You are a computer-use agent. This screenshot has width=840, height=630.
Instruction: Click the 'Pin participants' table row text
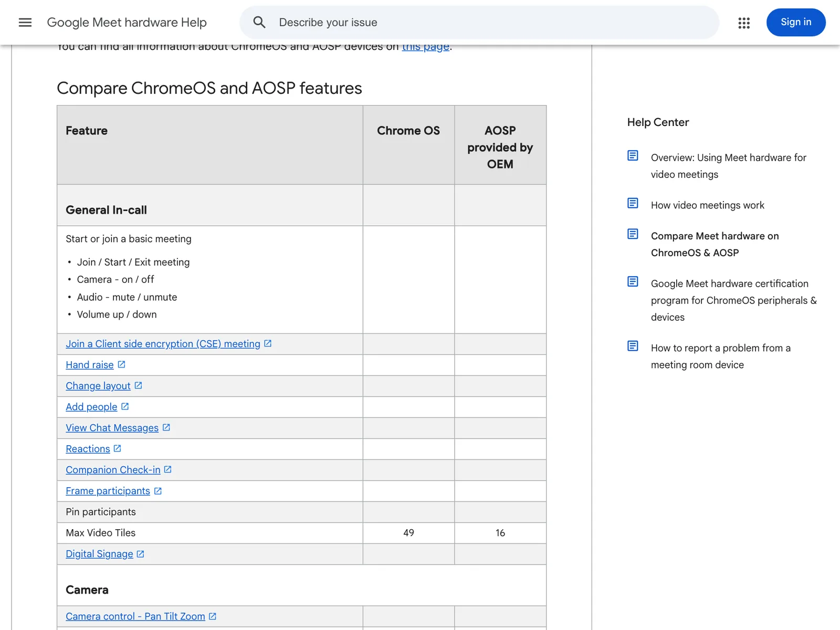(101, 512)
